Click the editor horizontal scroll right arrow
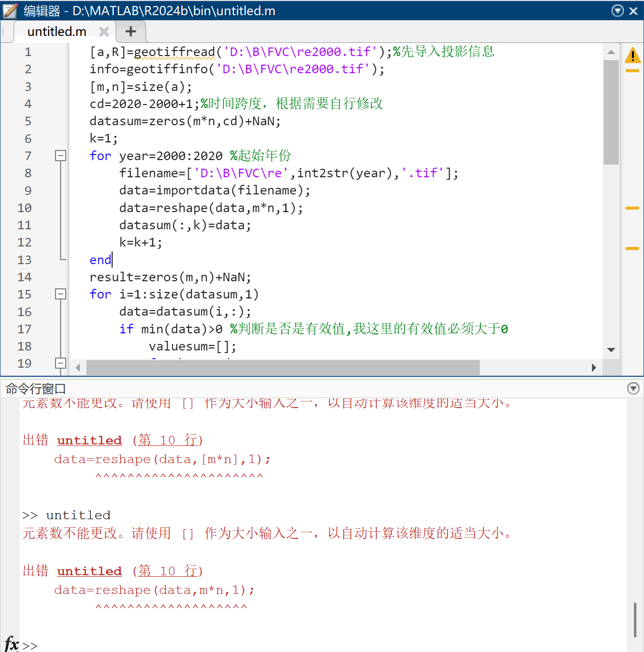Viewport: 644px width, 652px height. click(x=594, y=368)
